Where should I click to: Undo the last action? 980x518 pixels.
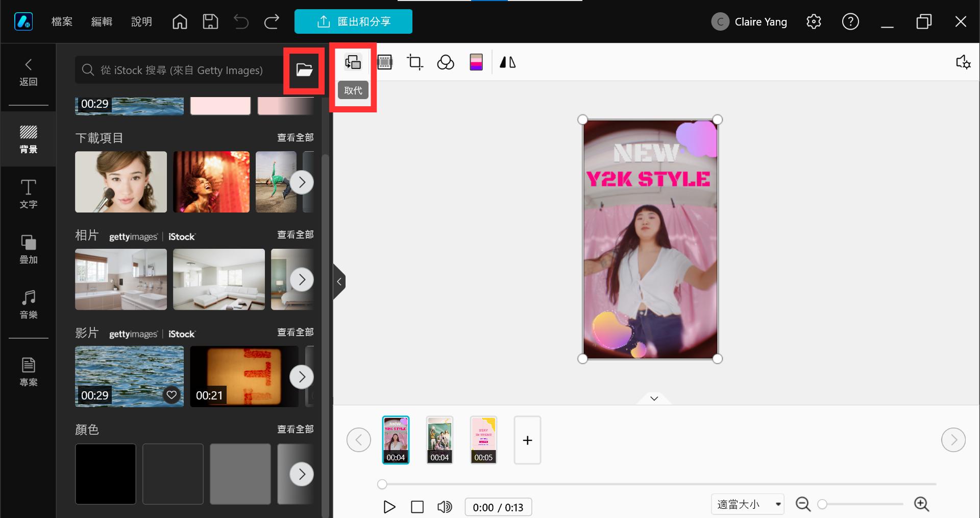241,21
